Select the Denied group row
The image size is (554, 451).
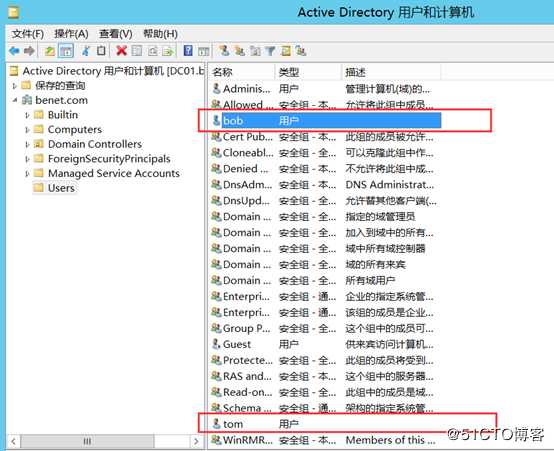(325, 169)
